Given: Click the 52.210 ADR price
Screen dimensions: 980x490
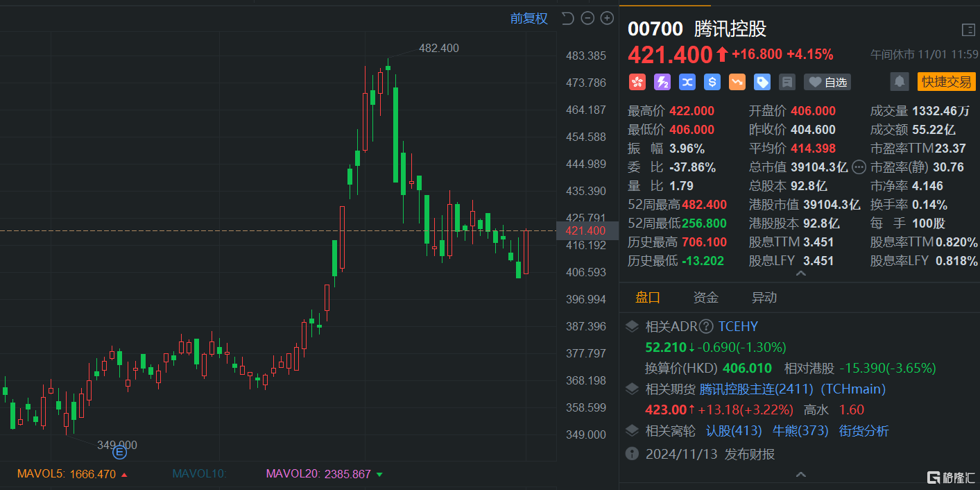Looking at the screenshot, I should click(x=665, y=348).
